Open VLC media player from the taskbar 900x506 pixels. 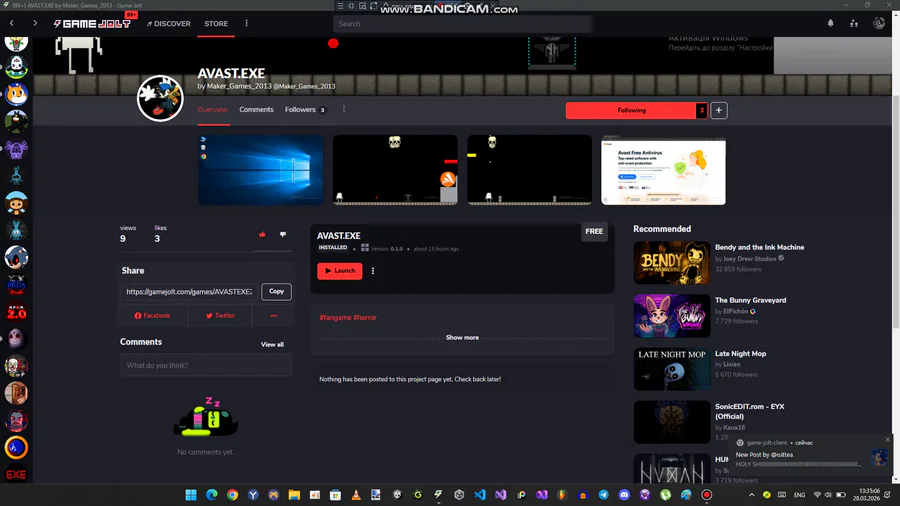tap(356, 495)
